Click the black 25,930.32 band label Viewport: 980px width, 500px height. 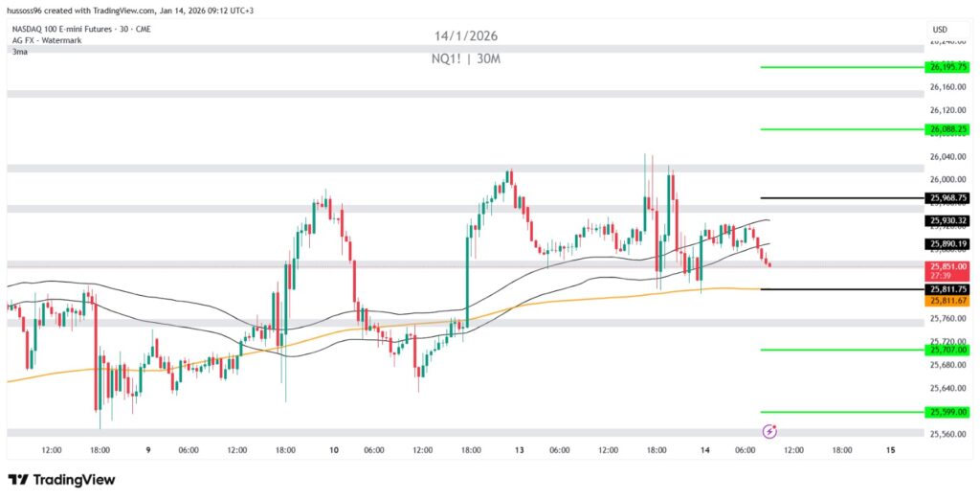click(x=947, y=221)
